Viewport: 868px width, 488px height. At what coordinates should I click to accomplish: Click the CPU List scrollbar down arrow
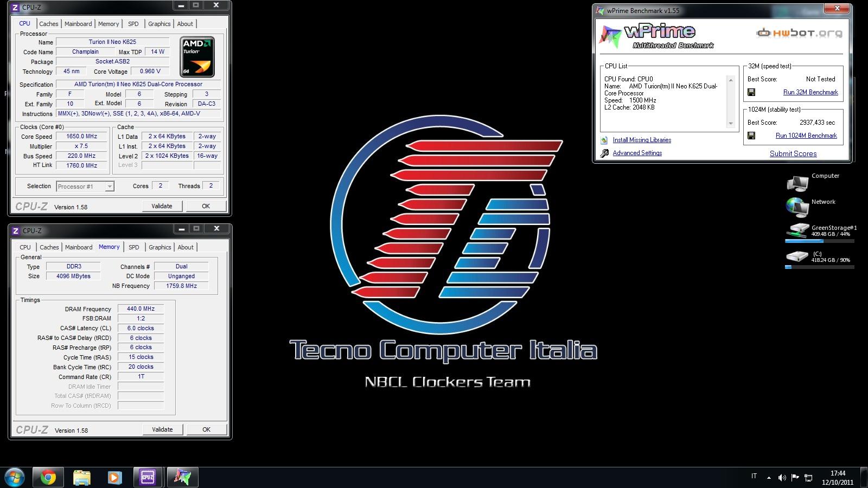point(731,124)
